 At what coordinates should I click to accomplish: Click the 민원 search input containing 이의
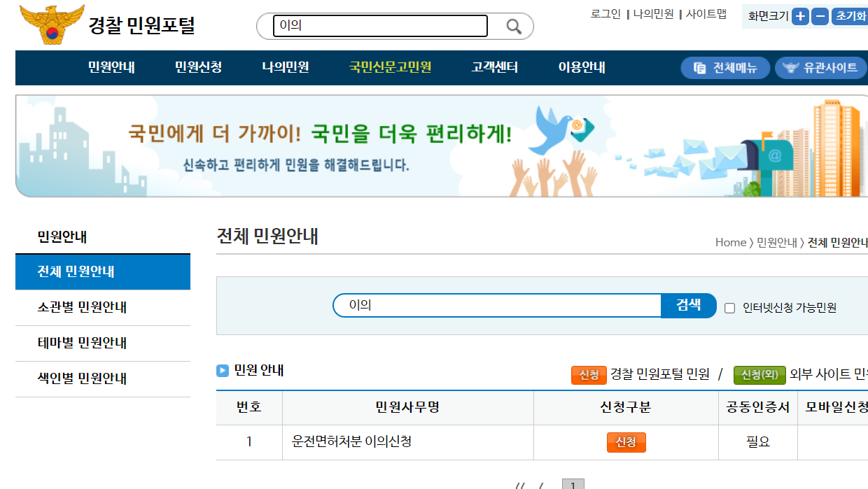(497, 306)
